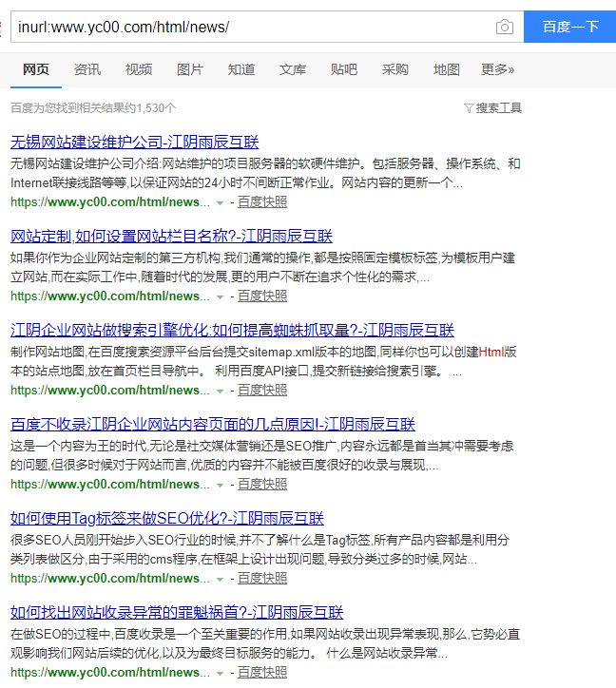Open 百度快照 for 网站定制 result

(x=262, y=296)
